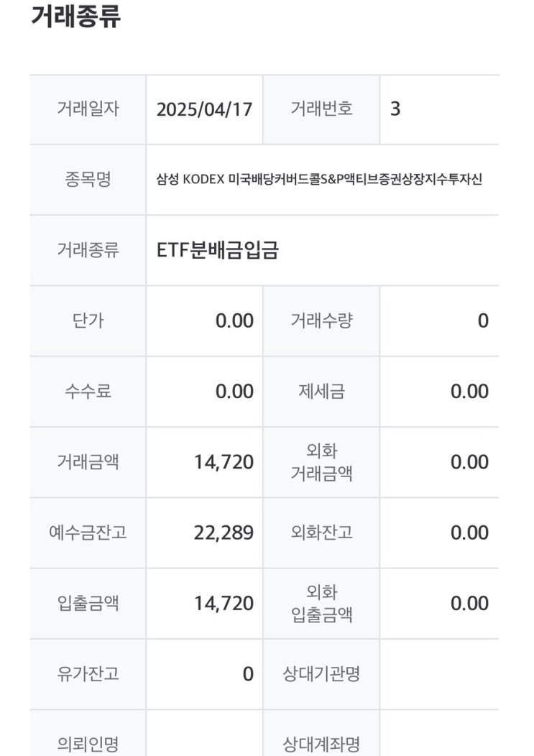Screen dimensions: 534x756
Task: Click the 거래금액 value 14,720
Action: 224,462
